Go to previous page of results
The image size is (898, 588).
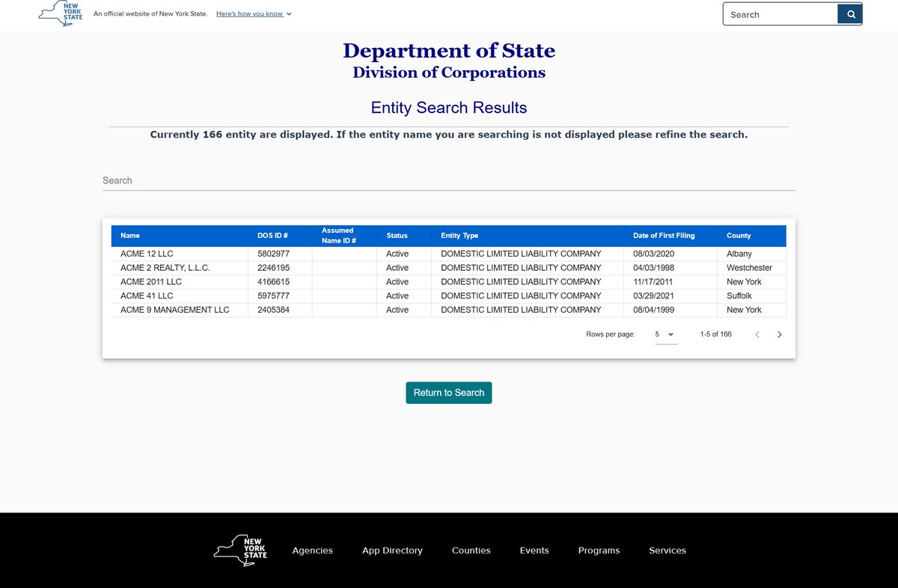(x=757, y=334)
